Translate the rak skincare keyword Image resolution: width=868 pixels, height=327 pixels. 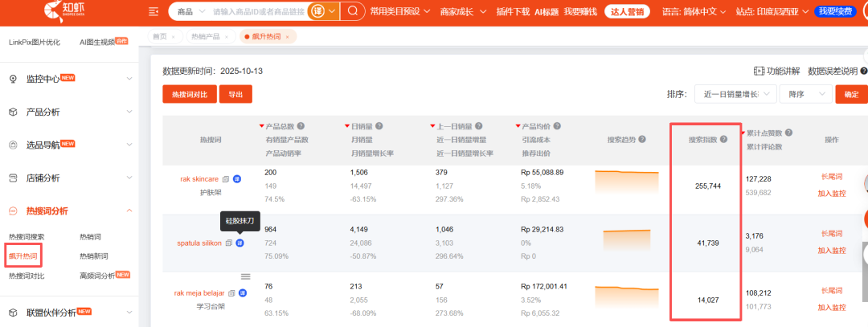(x=237, y=179)
